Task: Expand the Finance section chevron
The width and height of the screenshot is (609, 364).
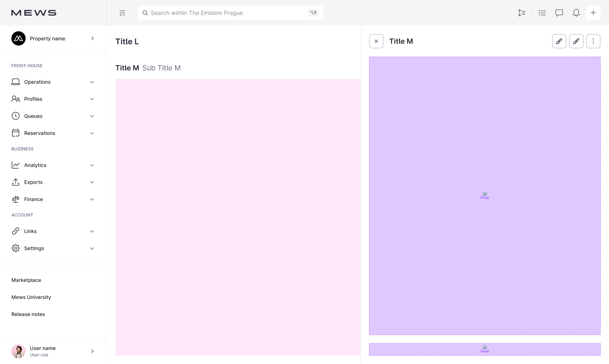Action: point(92,199)
